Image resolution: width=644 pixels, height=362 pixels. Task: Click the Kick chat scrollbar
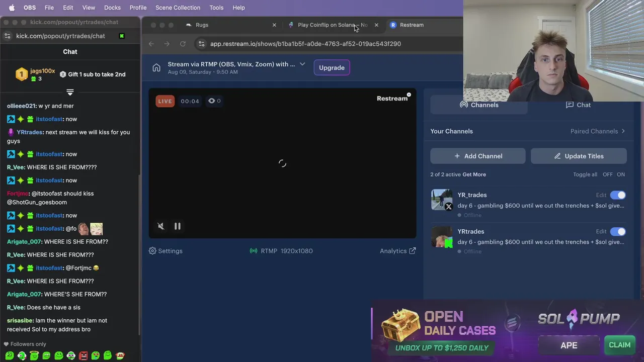(139, 254)
